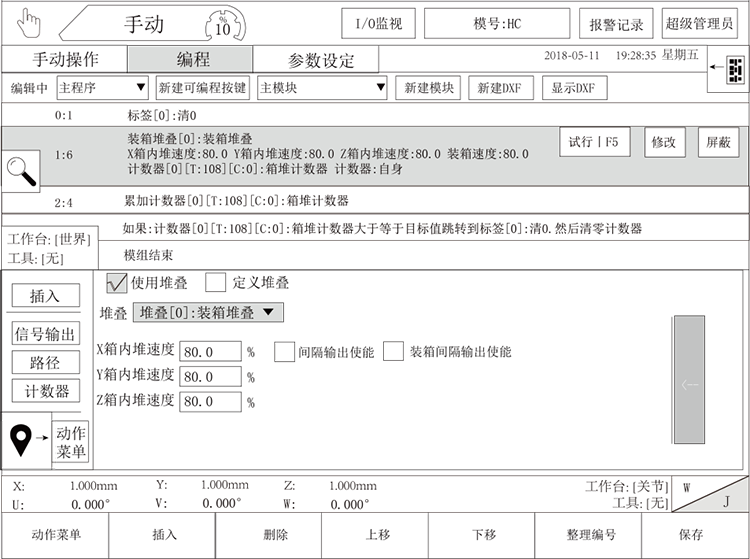
Task: Click the 试行 | F5 button
Action: pos(593,142)
